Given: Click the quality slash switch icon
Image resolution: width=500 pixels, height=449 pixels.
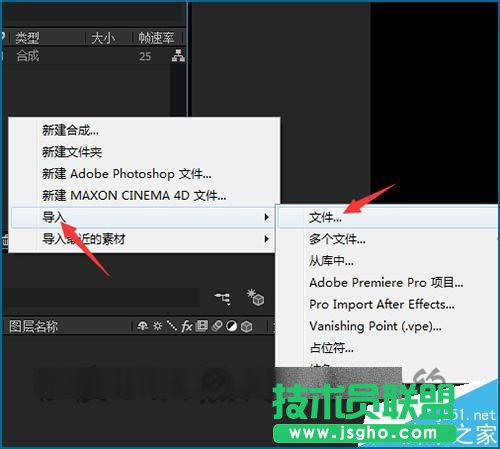Looking at the screenshot, I should point(172,326).
